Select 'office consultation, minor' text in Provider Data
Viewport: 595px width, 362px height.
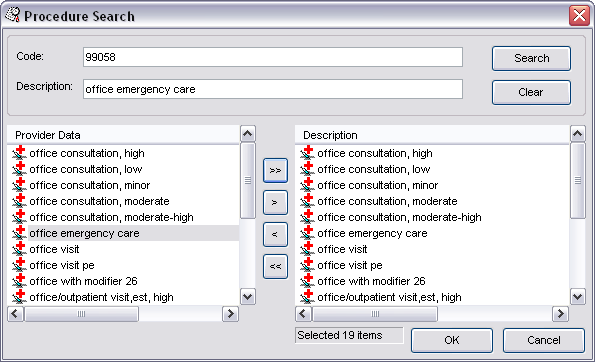90,185
